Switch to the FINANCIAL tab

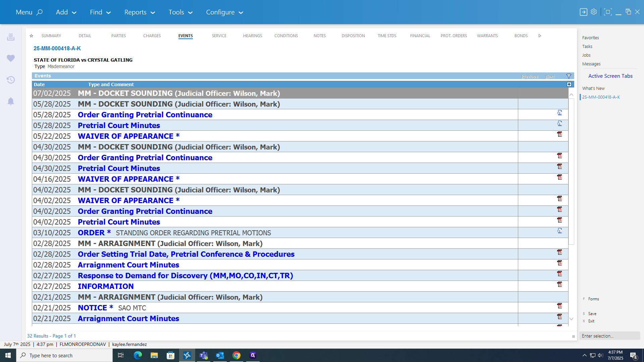[420, 36]
